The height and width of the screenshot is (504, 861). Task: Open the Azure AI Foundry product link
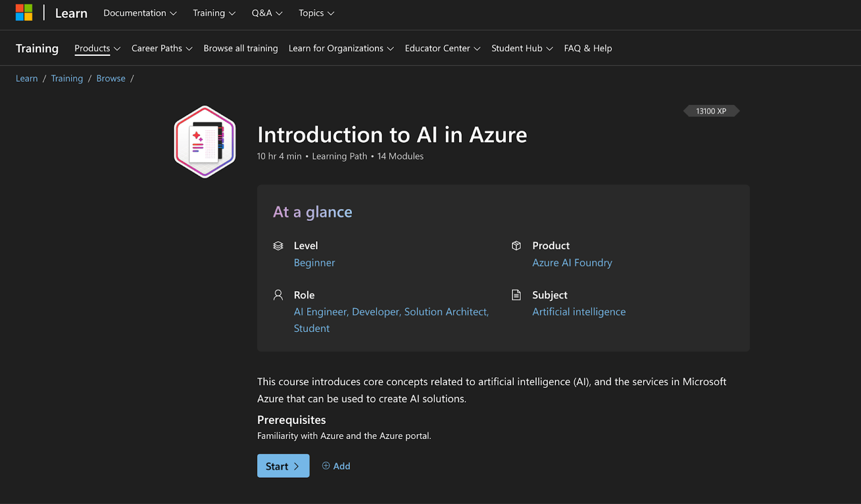(572, 263)
